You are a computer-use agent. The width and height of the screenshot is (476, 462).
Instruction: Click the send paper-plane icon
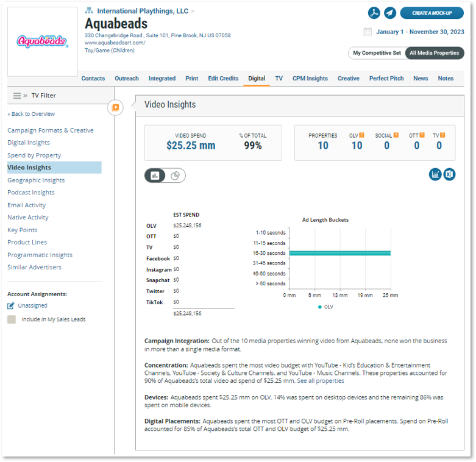point(390,13)
